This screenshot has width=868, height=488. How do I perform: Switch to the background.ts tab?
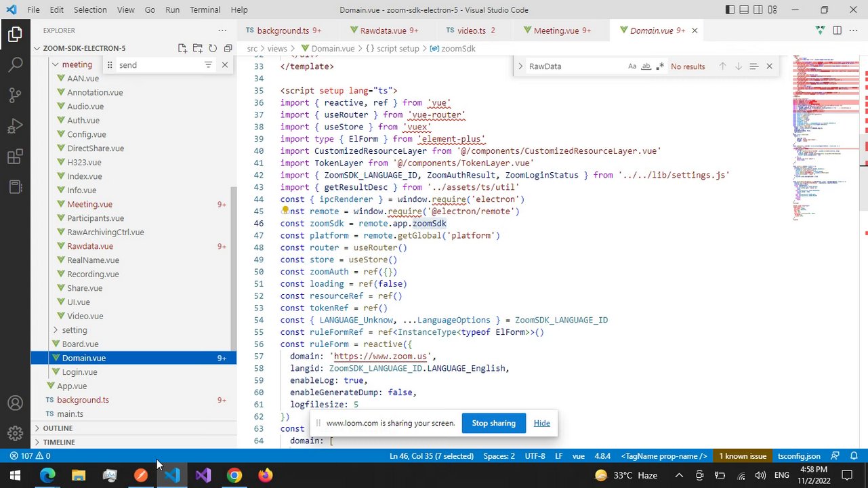click(283, 30)
